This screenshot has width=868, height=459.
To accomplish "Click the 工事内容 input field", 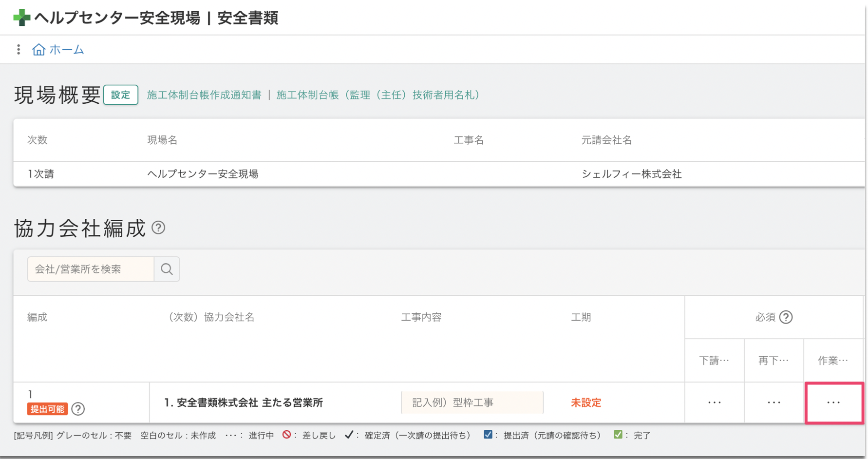I will [472, 402].
